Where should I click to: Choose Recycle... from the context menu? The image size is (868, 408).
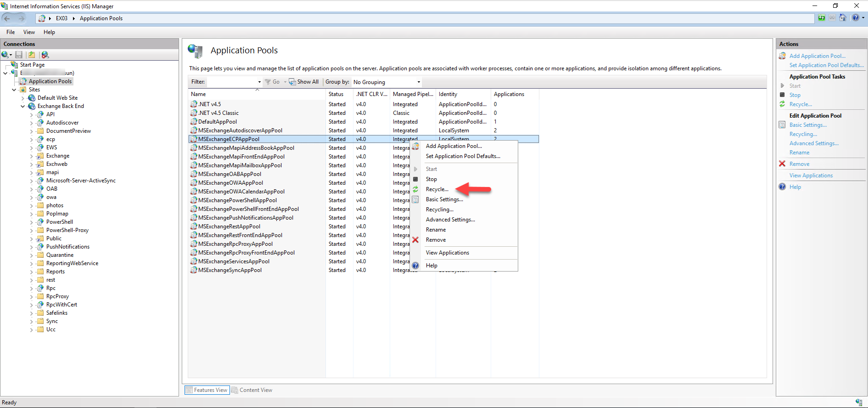point(437,189)
